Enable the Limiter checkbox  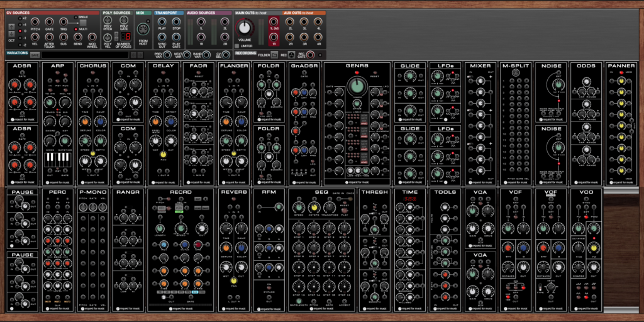point(236,46)
